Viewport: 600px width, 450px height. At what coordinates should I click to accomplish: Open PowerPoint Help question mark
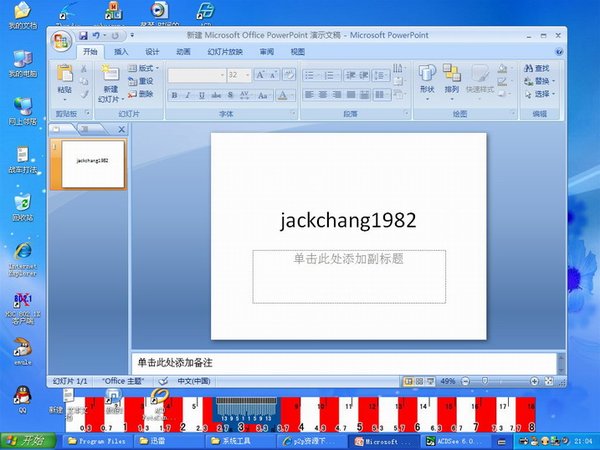tap(558, 52)
